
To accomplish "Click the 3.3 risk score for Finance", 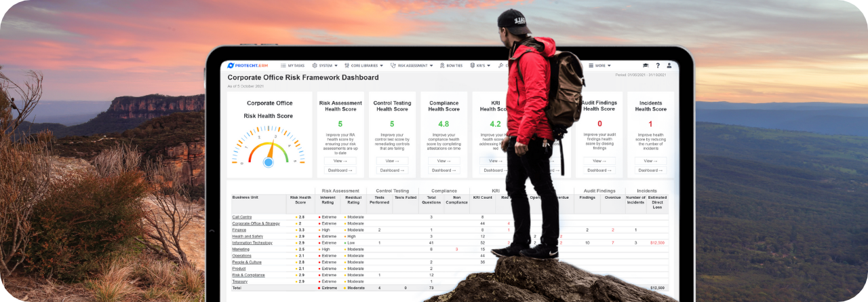I will (x=302, y=230).
